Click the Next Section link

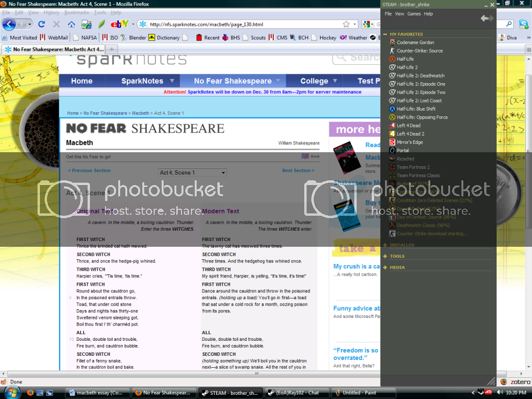298,170
